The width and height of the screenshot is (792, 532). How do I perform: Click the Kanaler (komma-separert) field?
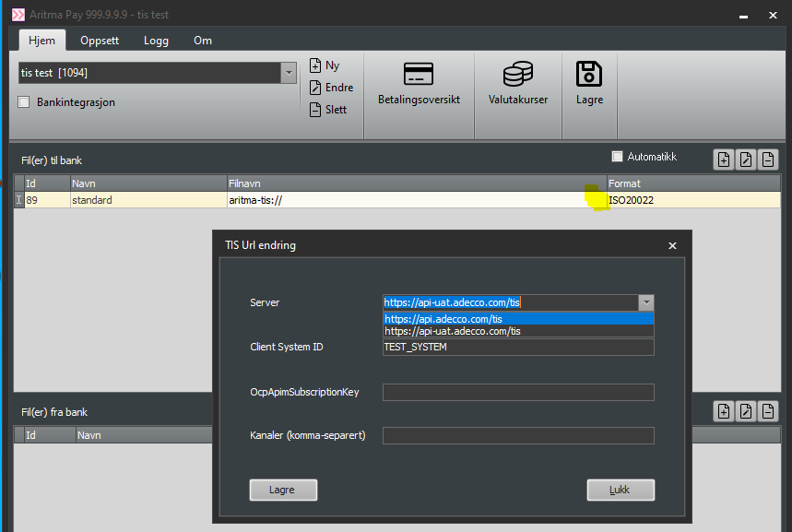click(518, 436)
